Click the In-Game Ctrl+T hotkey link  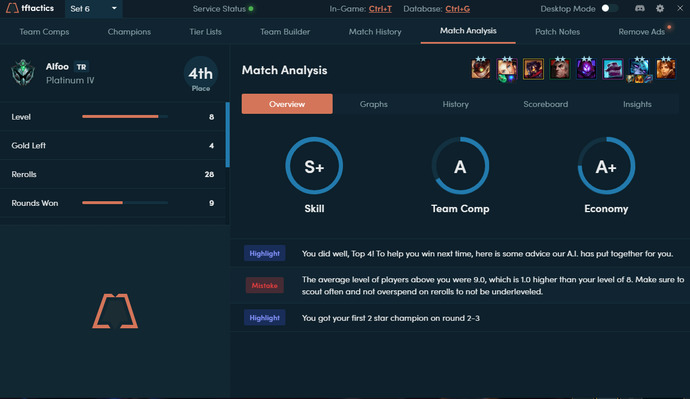click(x=380, y=9)
